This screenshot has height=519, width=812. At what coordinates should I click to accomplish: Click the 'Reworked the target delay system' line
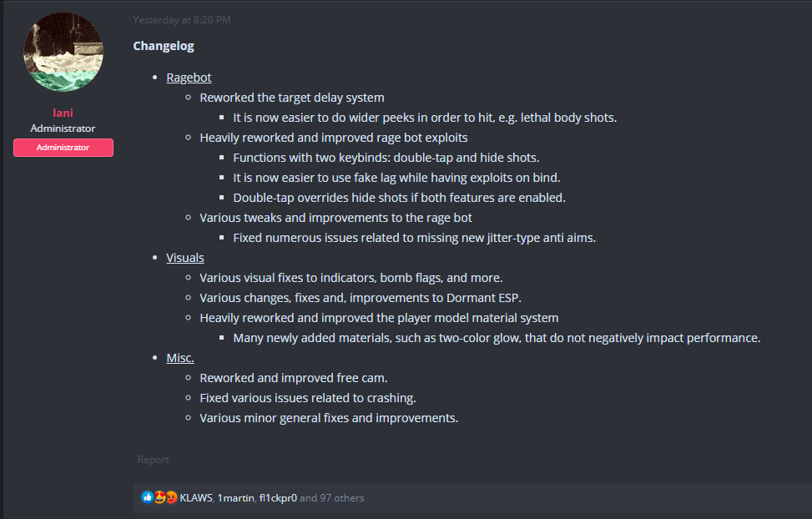291,98
